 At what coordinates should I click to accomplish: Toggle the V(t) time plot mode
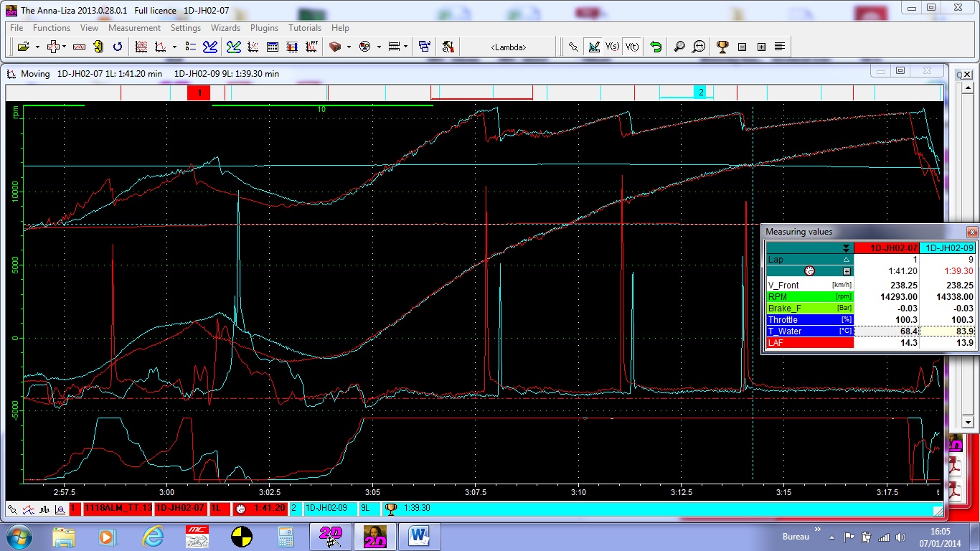631,47
